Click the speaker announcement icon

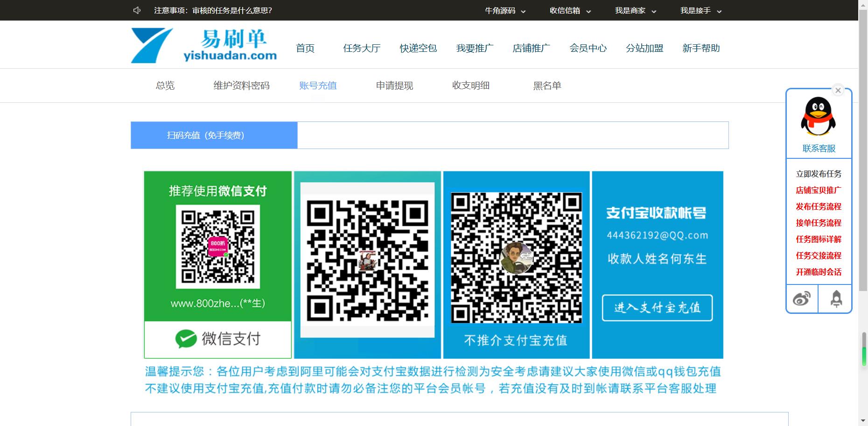coord(137,10)
